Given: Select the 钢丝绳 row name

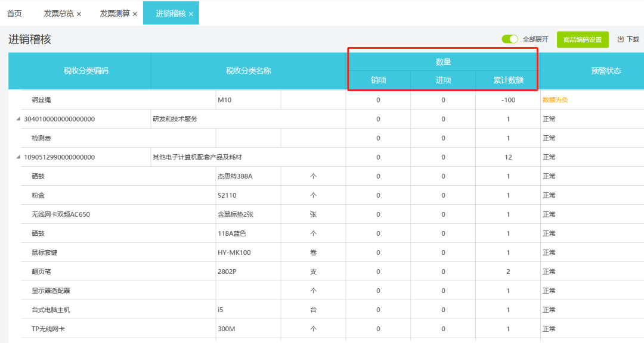Looking at the screenshot, I should coord(41,99).
